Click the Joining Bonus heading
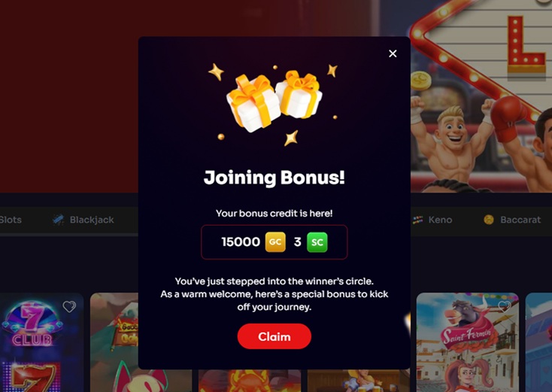The height and width of the screenshot is (392, 552). coord(274,178)
